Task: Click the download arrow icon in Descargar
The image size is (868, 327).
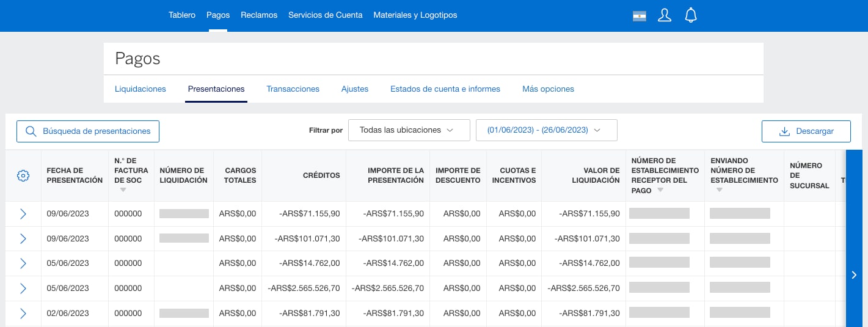Action: pyautogui.click(x=785, y=131)
